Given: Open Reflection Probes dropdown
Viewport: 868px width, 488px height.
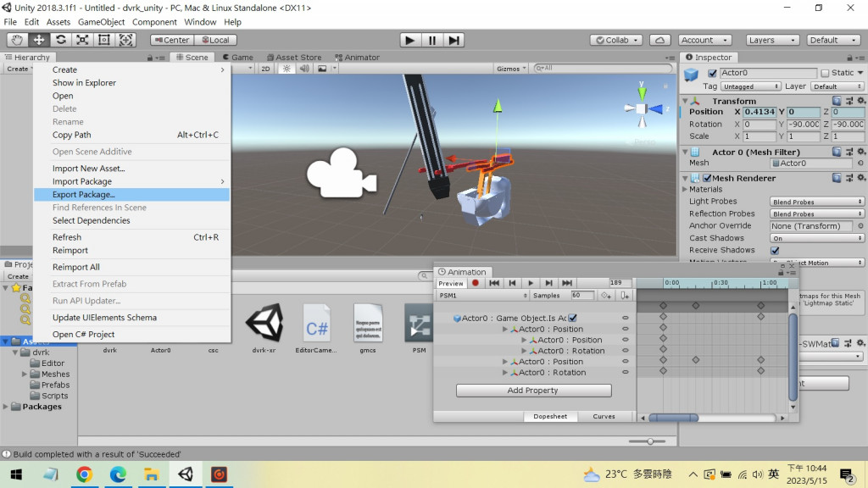Looking at the screenshot, I should [816, 214].
